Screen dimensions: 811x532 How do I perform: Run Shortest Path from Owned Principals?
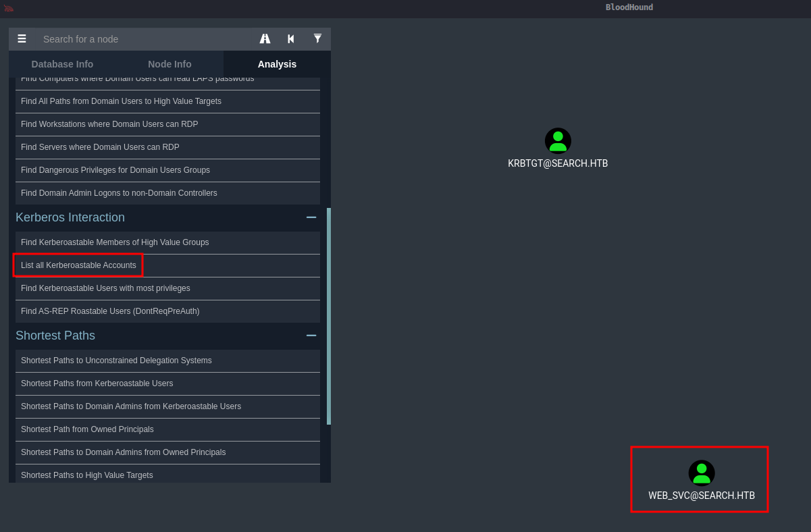[x=167, y=429]
